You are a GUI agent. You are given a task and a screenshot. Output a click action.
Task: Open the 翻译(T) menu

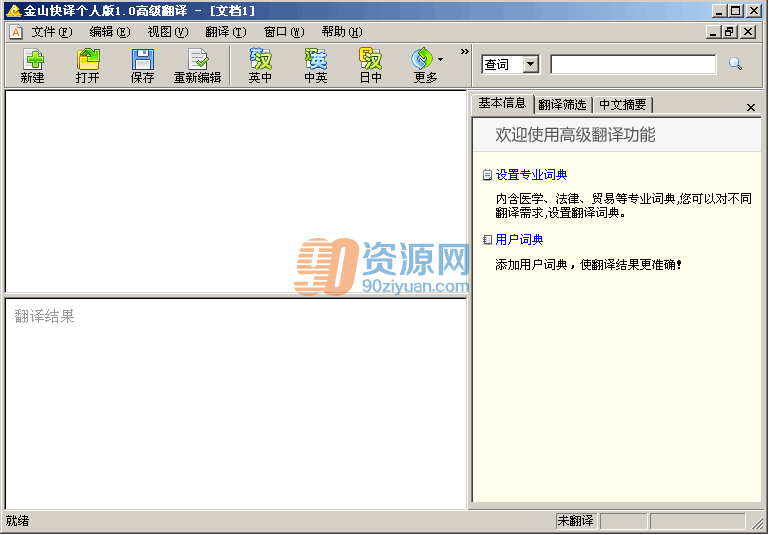pyautogui.click(x=226, y=32)
